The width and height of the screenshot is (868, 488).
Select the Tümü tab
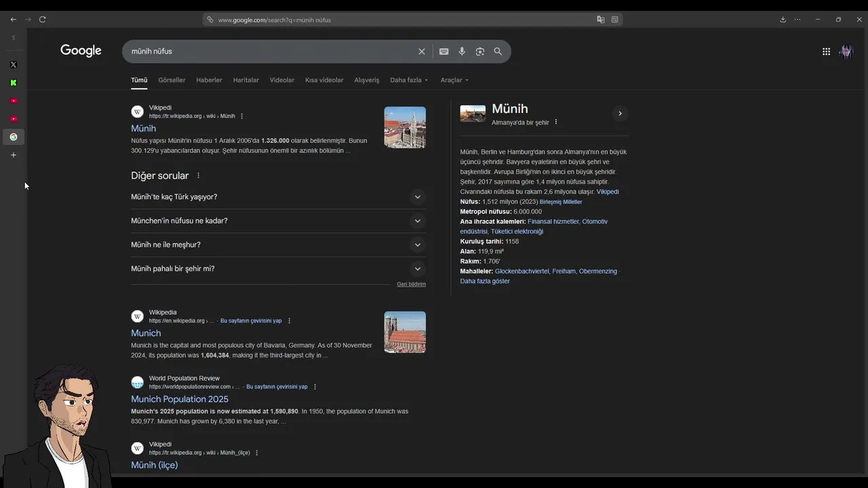[x=139, y=80]
